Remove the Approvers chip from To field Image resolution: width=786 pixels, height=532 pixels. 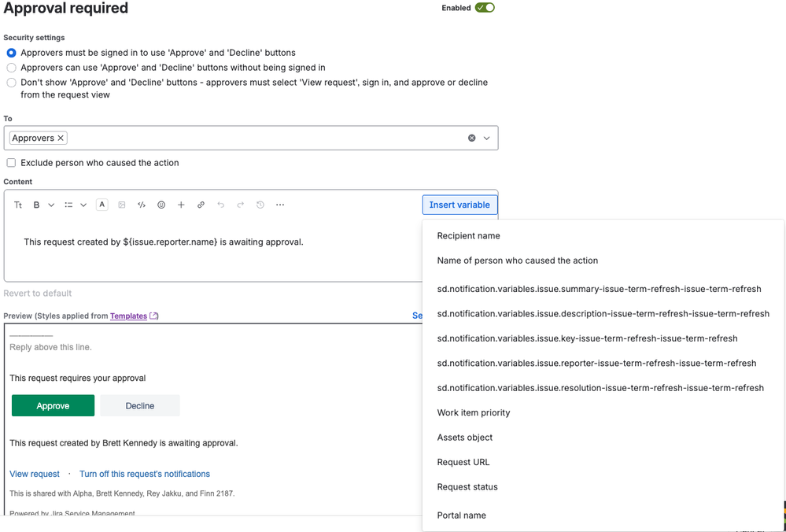tap(61, 137)
